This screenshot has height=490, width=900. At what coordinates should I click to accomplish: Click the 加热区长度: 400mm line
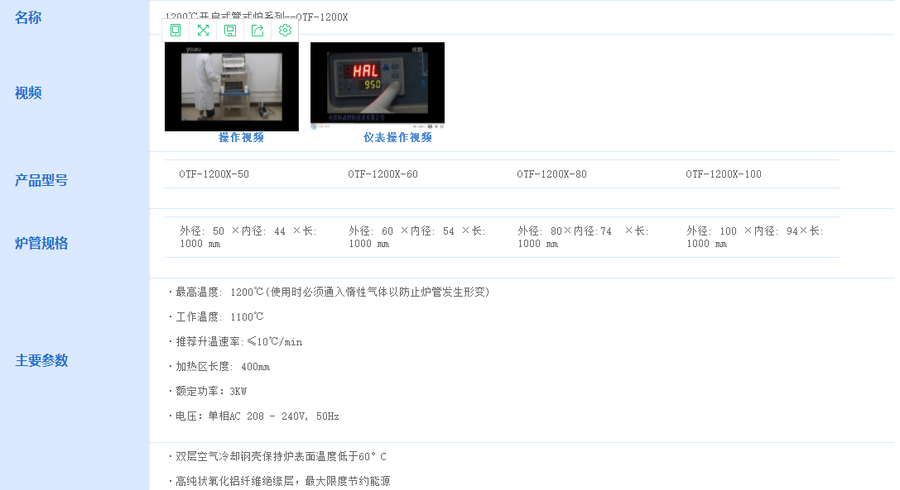(219, 367)
